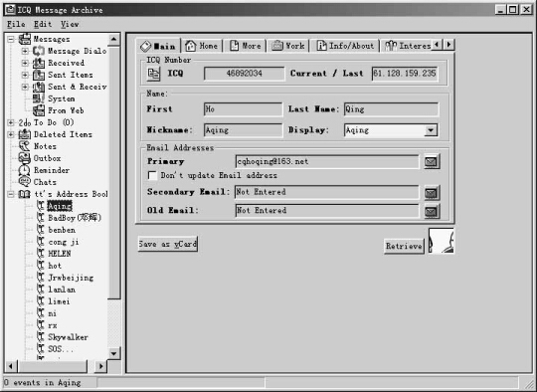The image size is (537, 392).
Task: Open the Display name dropdown
Action: point(431,130)
